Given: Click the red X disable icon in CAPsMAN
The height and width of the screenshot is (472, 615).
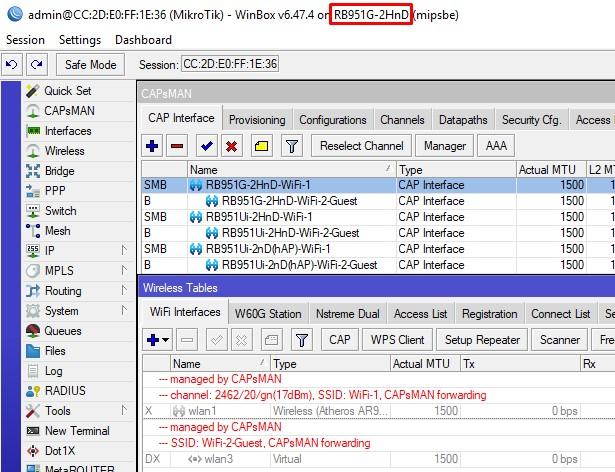Looking at the screenshot, I should (x=232, y=146).
